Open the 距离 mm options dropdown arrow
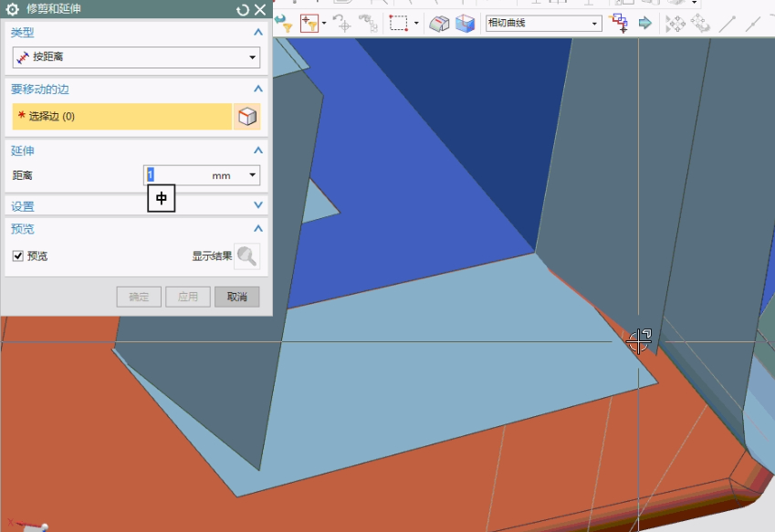 click(252, 175)
